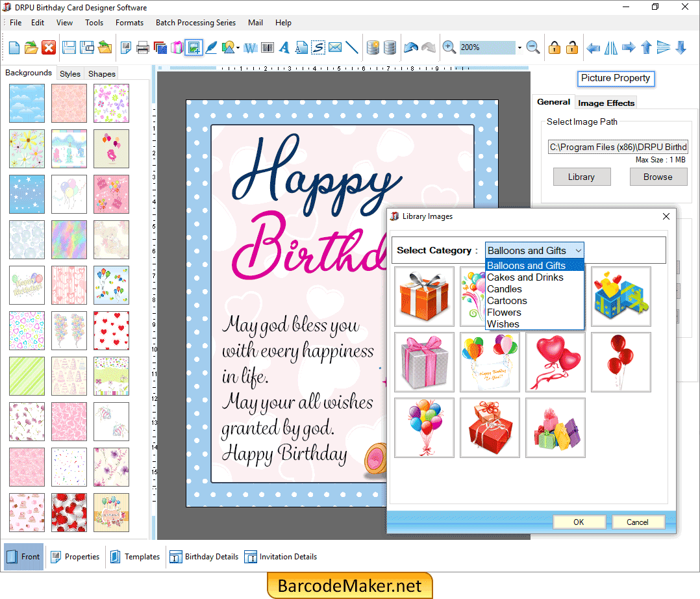Click the Library button
The image size is (700, 599).
click(x=582, y=177)
